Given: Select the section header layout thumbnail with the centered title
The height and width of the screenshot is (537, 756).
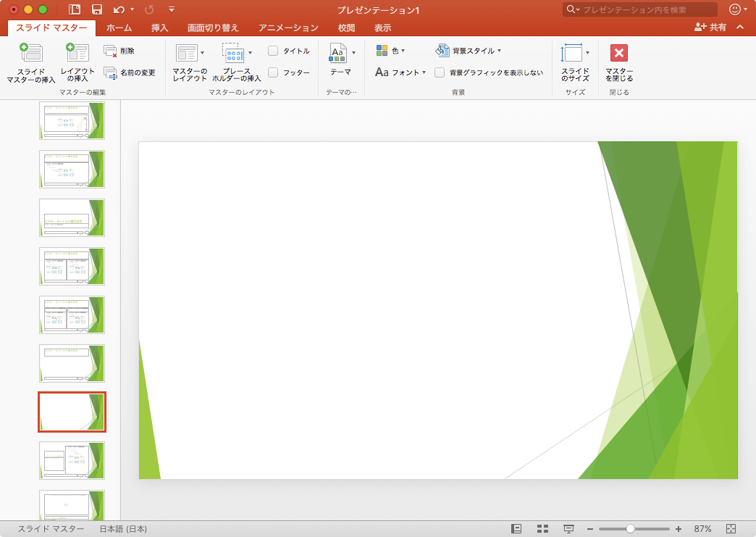Looking at the screenshot, I should click(x=72, y=217).
